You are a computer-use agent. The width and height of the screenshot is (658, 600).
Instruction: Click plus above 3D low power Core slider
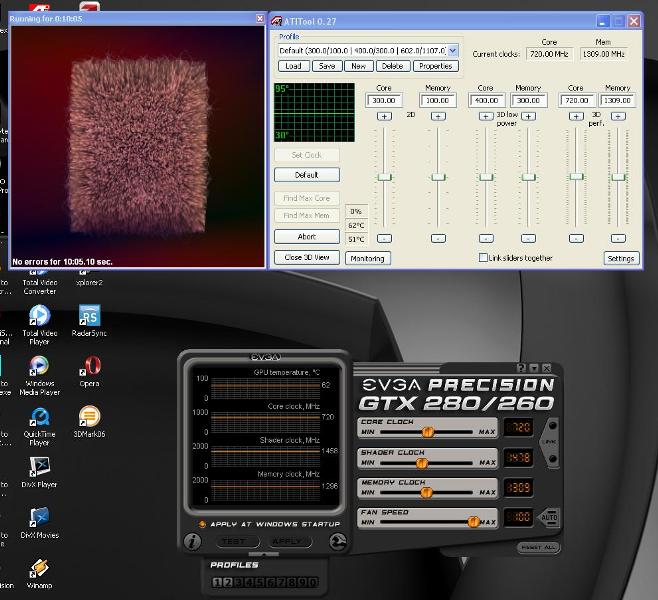click(x=486, y=116)
